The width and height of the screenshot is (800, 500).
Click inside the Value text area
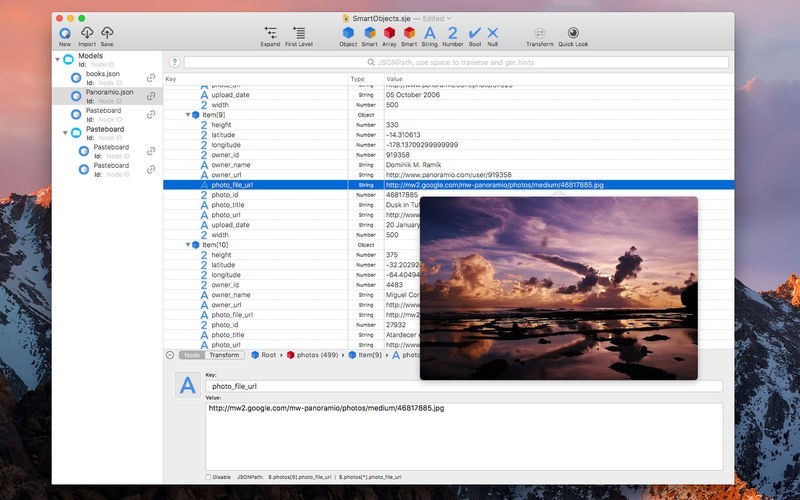point(464,437)
